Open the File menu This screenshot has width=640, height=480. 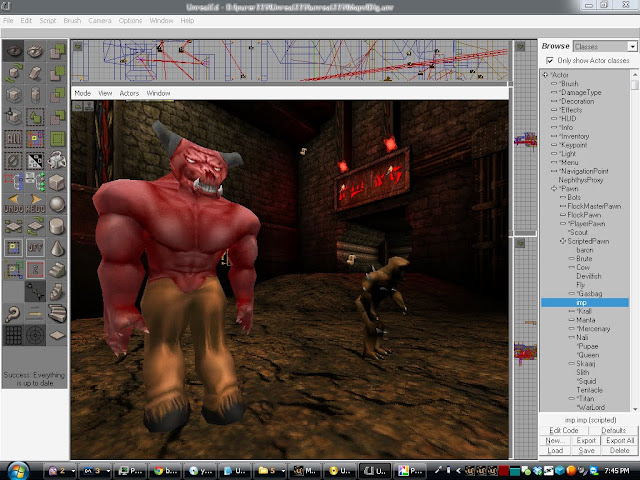click(8, 20)
